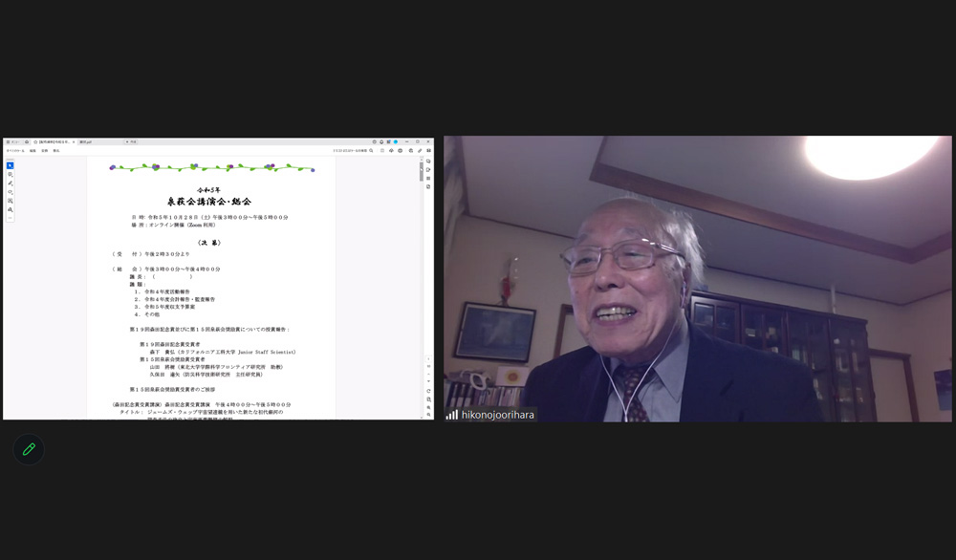Image resolution: width=956 pixels, height=560 pixels.
Task: Open more tools ellipsis in the left toolbar
Action: (x=11, y=218)
